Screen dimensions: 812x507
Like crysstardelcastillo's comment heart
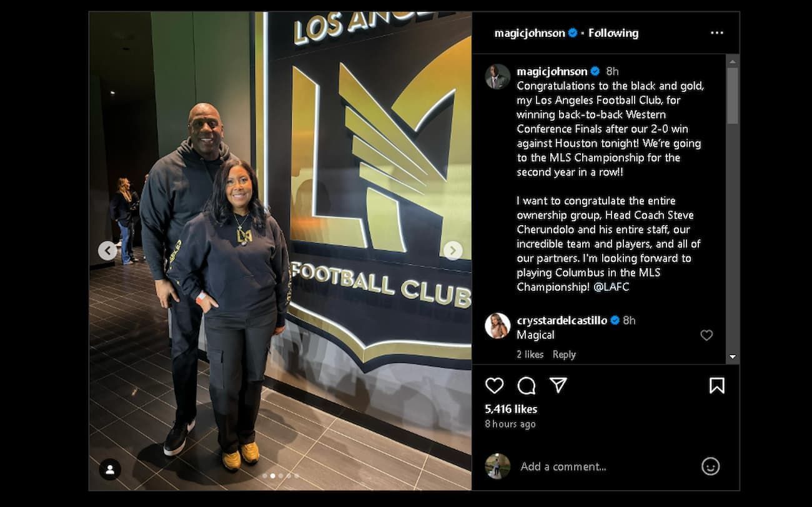point(706,335)
